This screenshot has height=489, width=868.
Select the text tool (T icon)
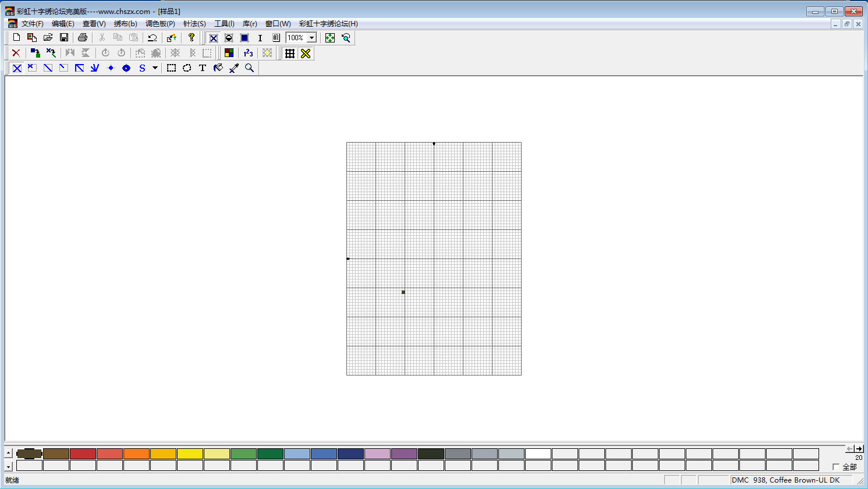(x=203, y=68)
